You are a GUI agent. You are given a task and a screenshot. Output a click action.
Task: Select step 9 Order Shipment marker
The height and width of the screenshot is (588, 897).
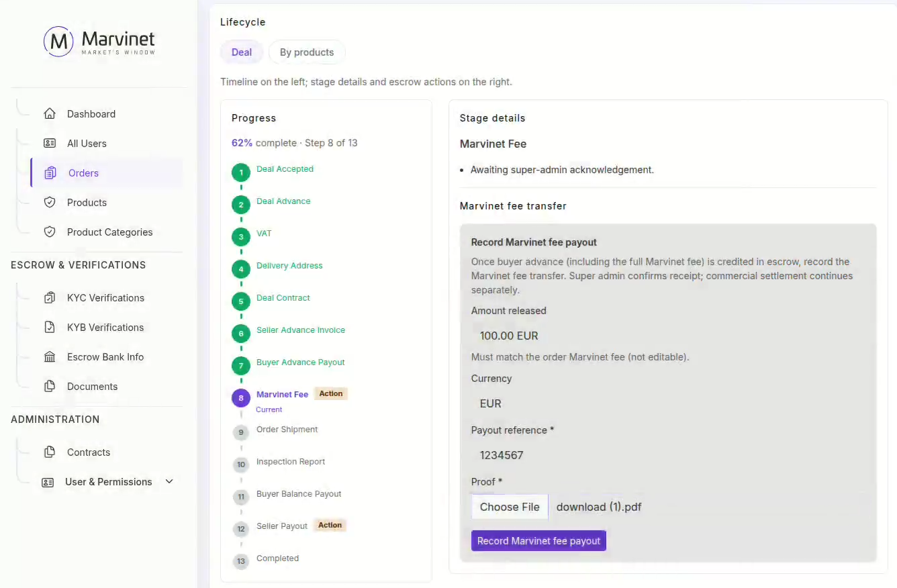241,433
